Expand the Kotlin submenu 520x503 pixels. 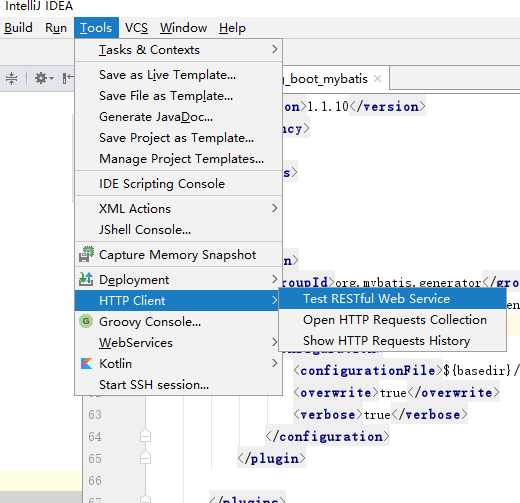179,364
